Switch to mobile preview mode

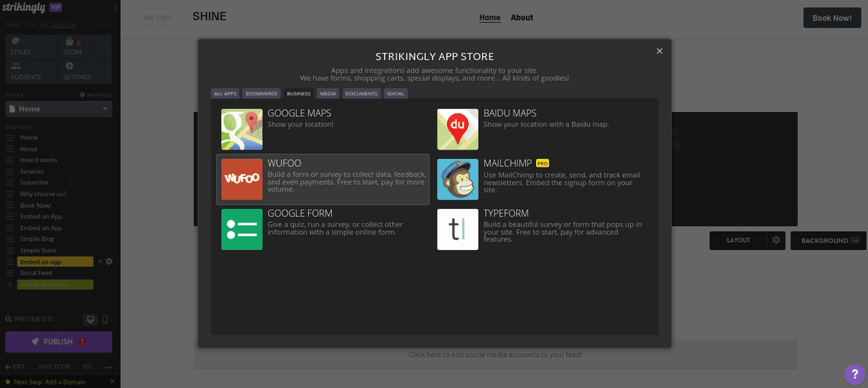click(x=105, y=319)
